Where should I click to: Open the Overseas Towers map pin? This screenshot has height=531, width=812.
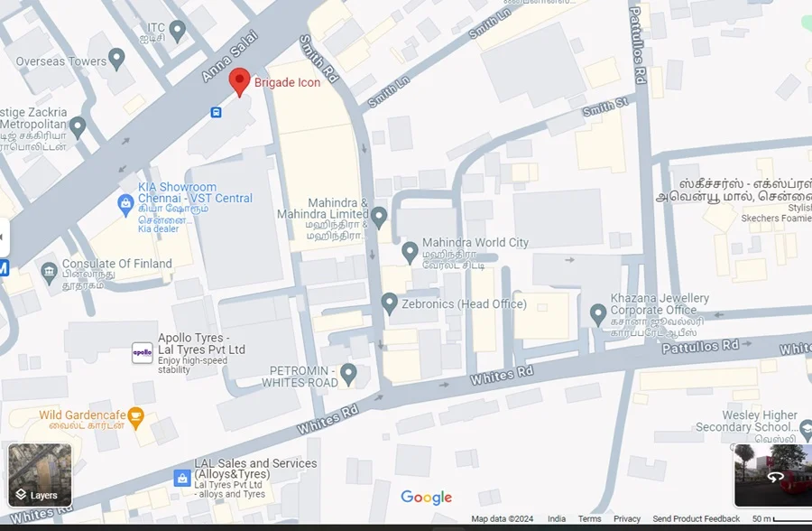[x=116, y=59]
